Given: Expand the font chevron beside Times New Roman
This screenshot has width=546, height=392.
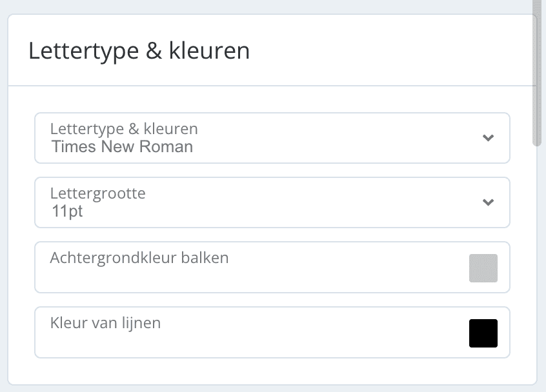Looking at the screenshot, I should point(488,138).
